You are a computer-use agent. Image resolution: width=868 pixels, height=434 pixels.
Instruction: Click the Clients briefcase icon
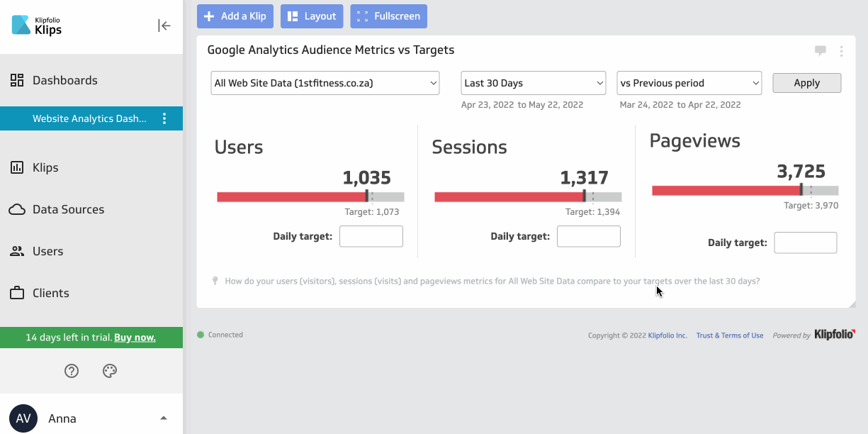click(17, 293)
